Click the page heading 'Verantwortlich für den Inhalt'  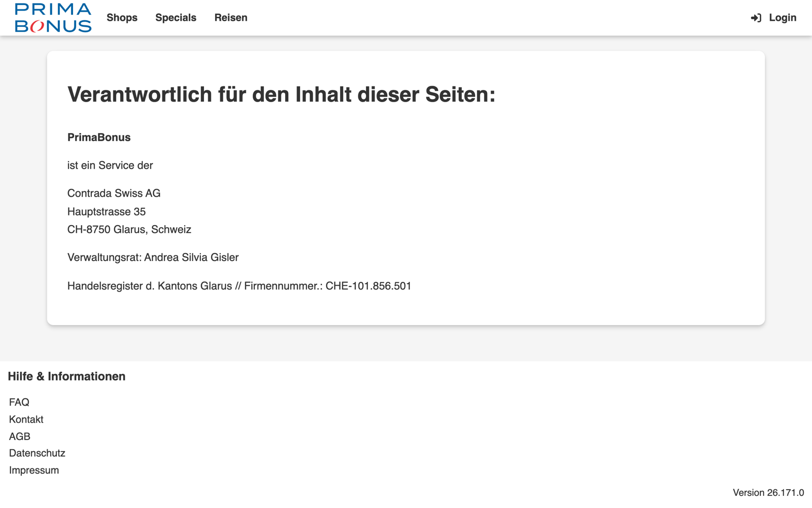tap(281, 94)
